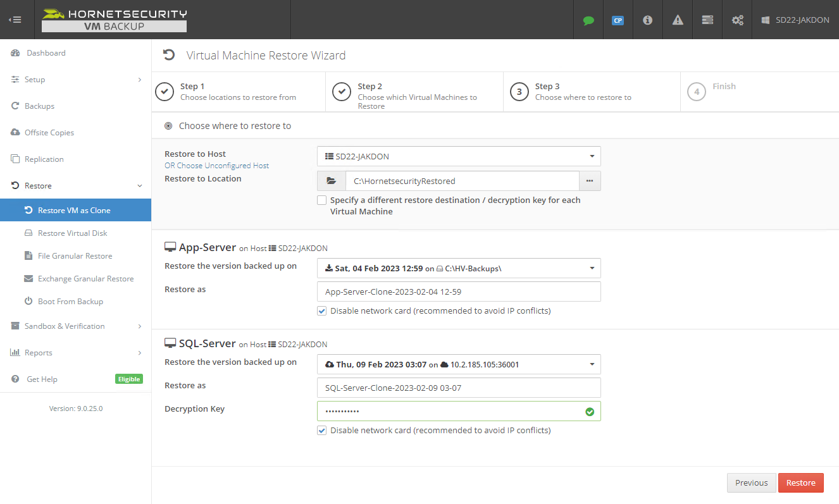Image resolution: width=839 pixels, height=504 pixels.
Task: Open settings via the gears icon
Action: pos(736,20)
